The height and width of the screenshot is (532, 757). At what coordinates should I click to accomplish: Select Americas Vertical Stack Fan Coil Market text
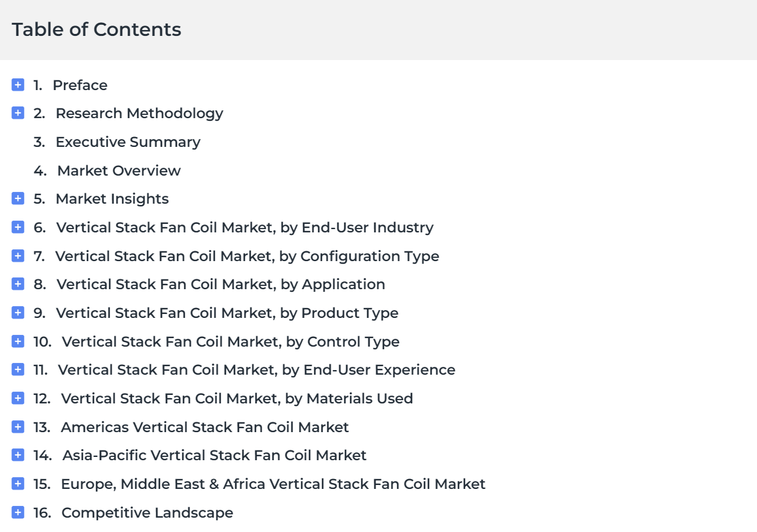click(204, 428)
